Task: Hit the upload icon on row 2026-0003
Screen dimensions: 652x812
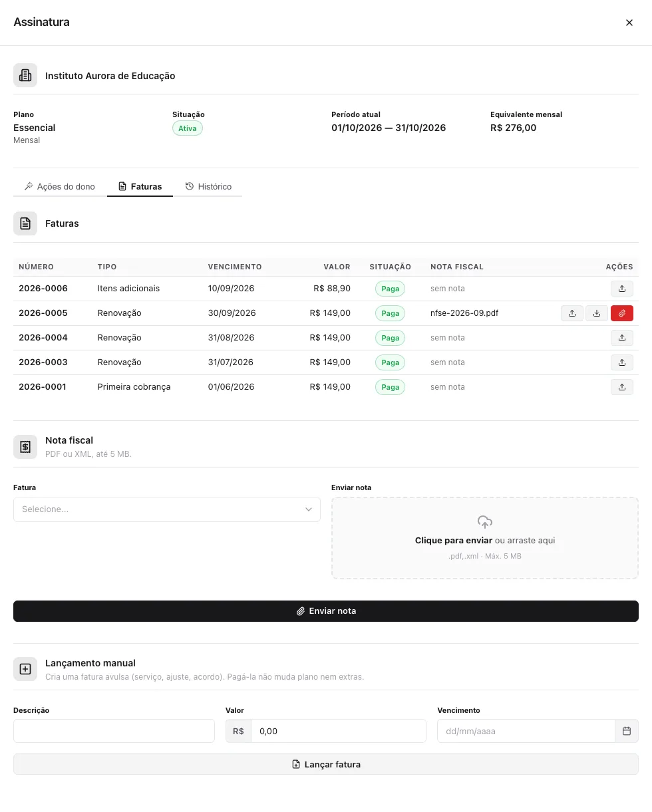Action: [x=622, y=362]
